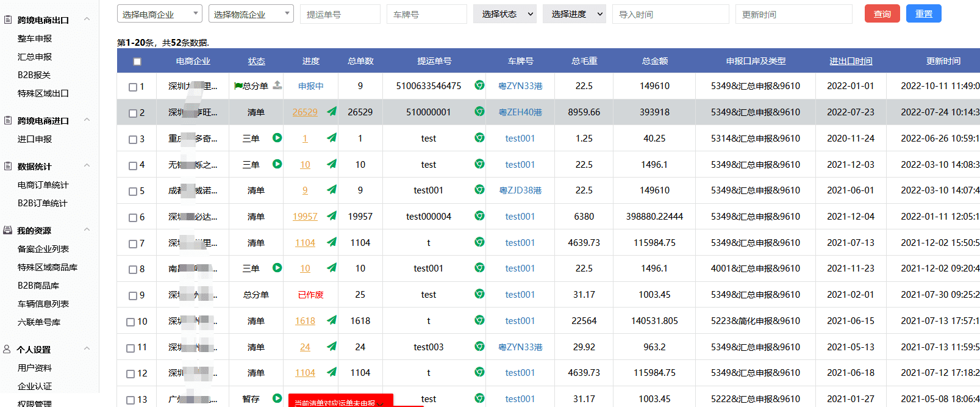Open the progress link 26529 in row 2

point(305,112)
